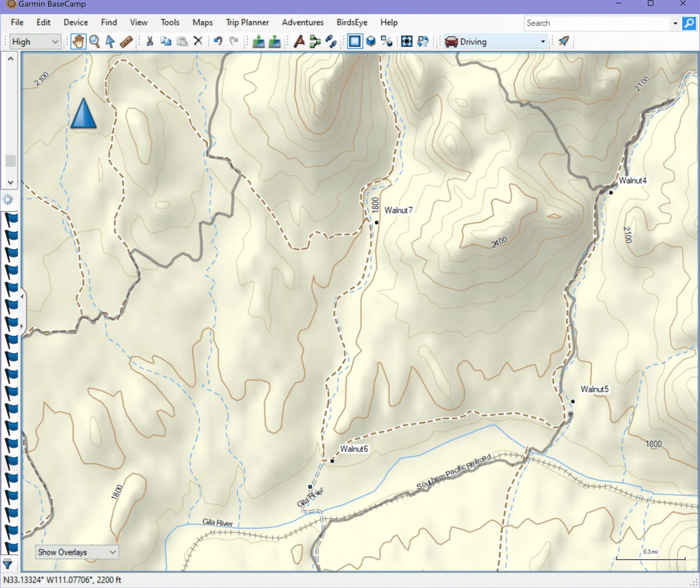Select the New Track footprints tool
This screenshot has width=700, height=588.
coord(331,42)
